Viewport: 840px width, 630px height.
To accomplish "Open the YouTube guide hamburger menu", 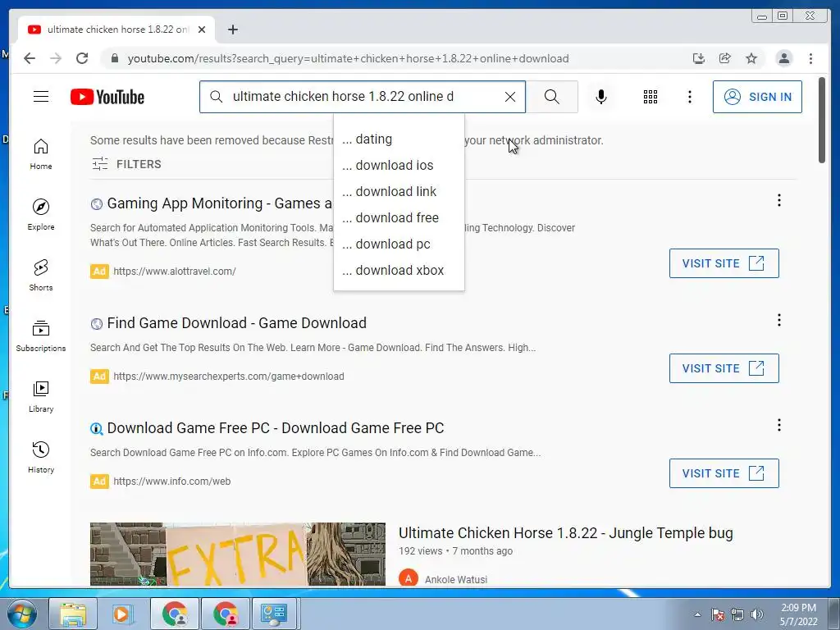I will 41,97.
